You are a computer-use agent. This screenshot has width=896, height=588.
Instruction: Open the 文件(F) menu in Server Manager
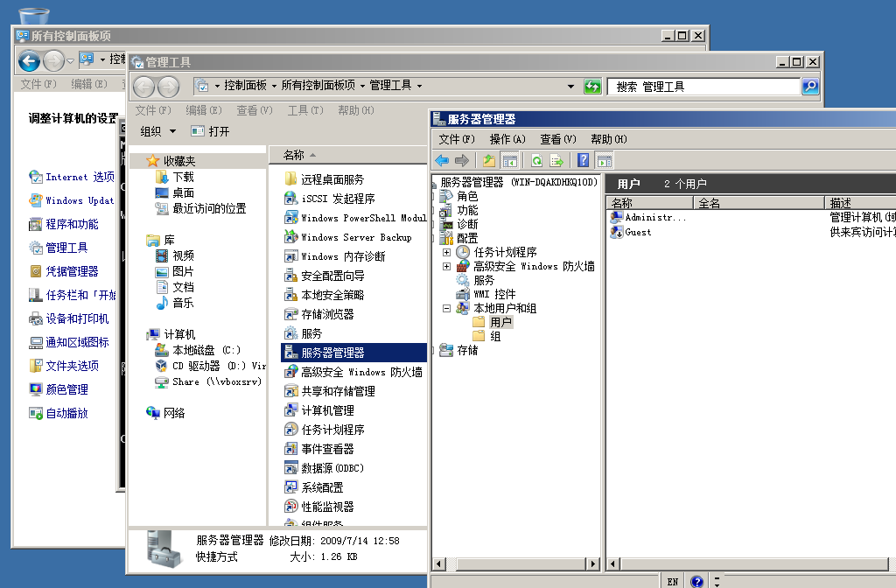click(457, 139)
